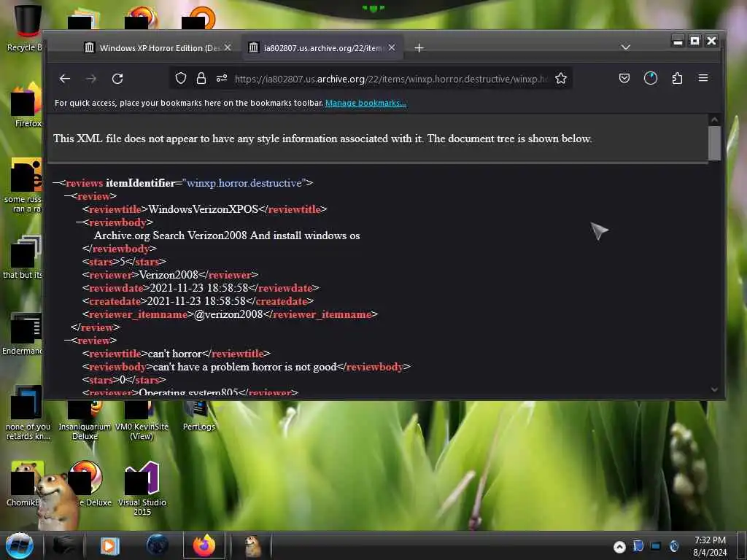Open the Save to Pocket button

coord(624,78)
